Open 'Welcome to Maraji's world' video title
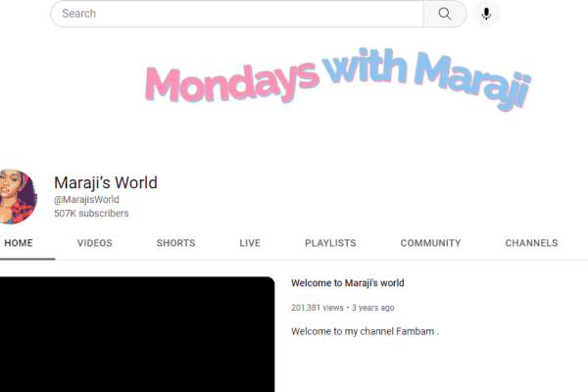 [x=348, y=283]
